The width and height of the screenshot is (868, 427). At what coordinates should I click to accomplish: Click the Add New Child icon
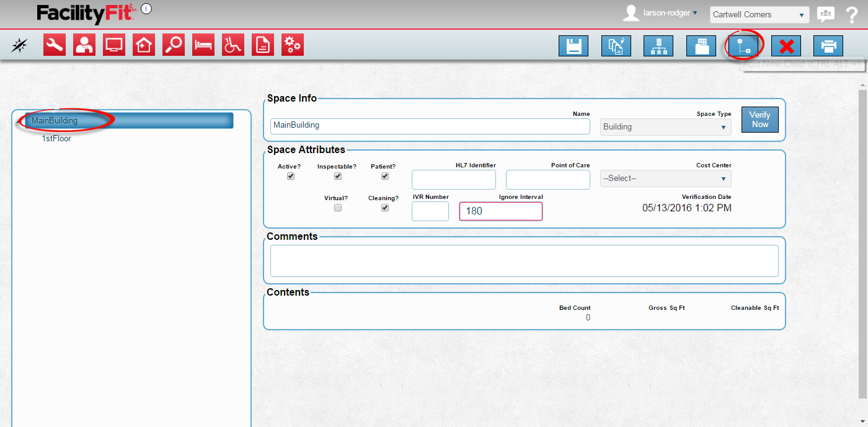743,46
